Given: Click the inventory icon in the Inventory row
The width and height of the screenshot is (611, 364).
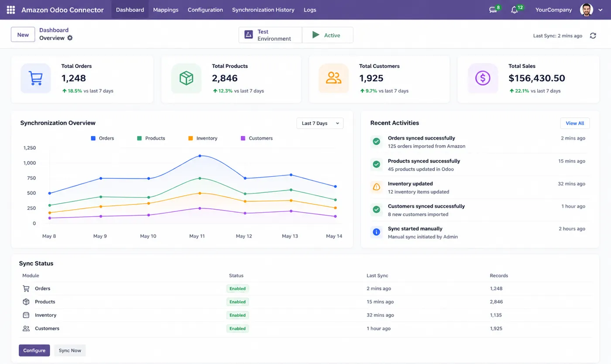Looking at the screenshot, I should 26,315.
